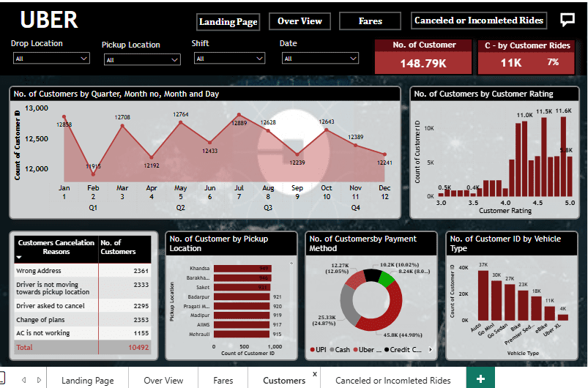Open the Over View bottom tab
The image size is (588, 388).
pos(163,380)
